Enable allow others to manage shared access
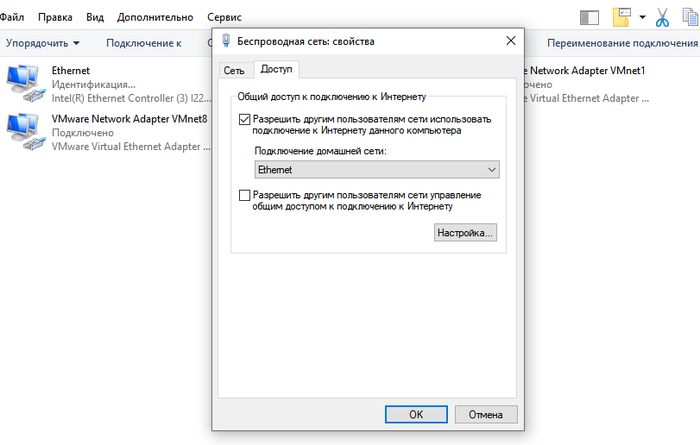Viewport: 700px width, 445px height. click(x=246, y=195)
